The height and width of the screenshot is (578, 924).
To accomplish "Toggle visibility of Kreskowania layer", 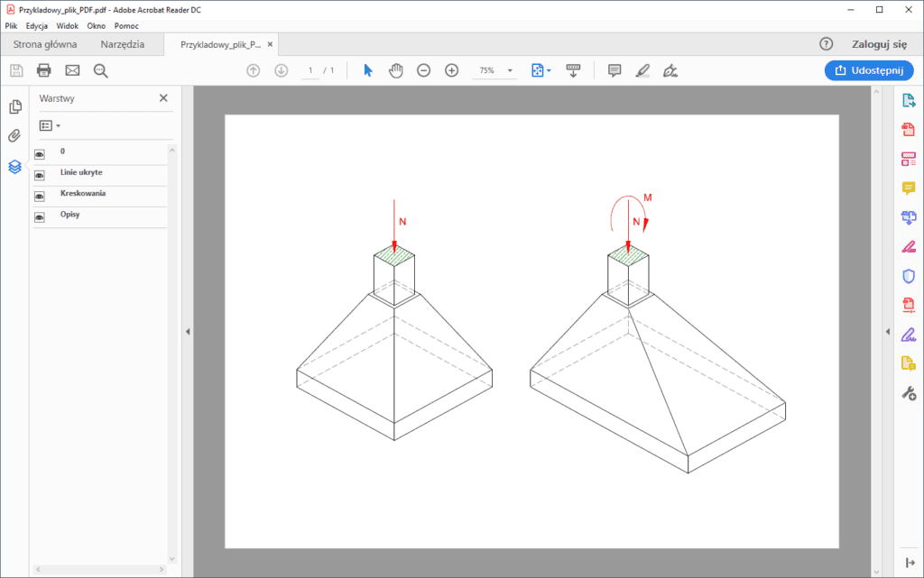I will (40, 196).
